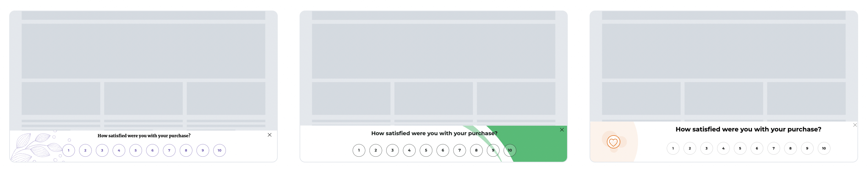Screen dimensions: 868x173
Task: Close the orange heart survey bar
Action: point(855,125)
